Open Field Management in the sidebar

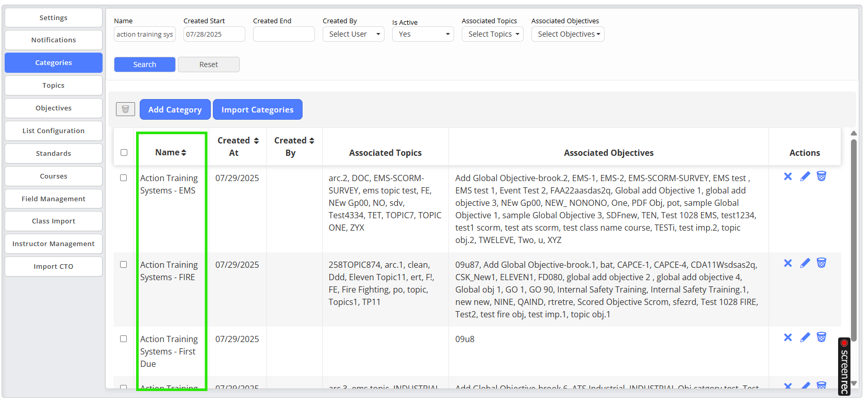(54, 199)
